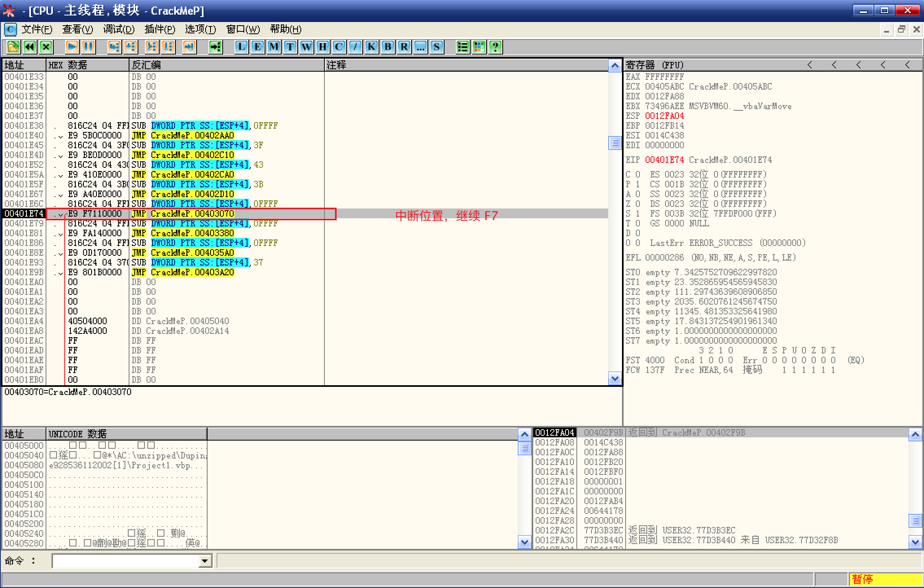Click the command input field
The width and height of the screenshot is (924, 588).
pyautogui.click(x=125, y=561)
